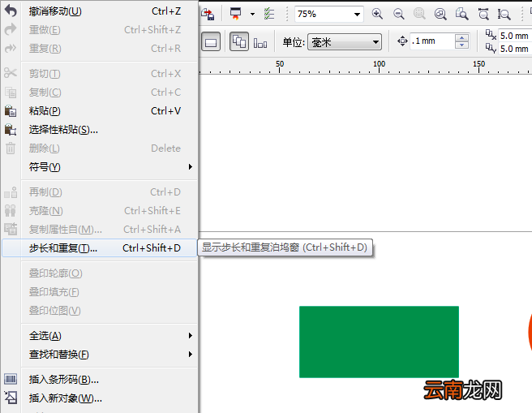Choose 步长和重复(T)... menu item
Viewport: 532px width, 413px height.
[100, 247]
